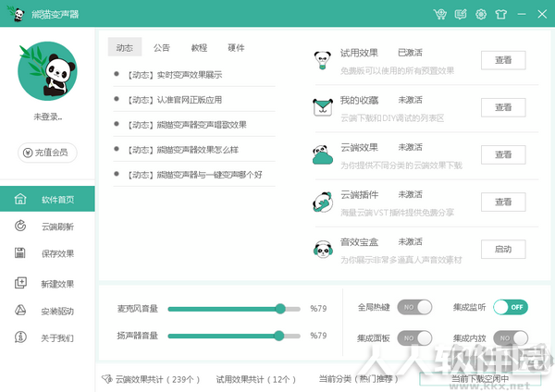Viewport: 555px width, 392px height.
Task: Open news item 实时变声效果展示
Action: point(175,75)
